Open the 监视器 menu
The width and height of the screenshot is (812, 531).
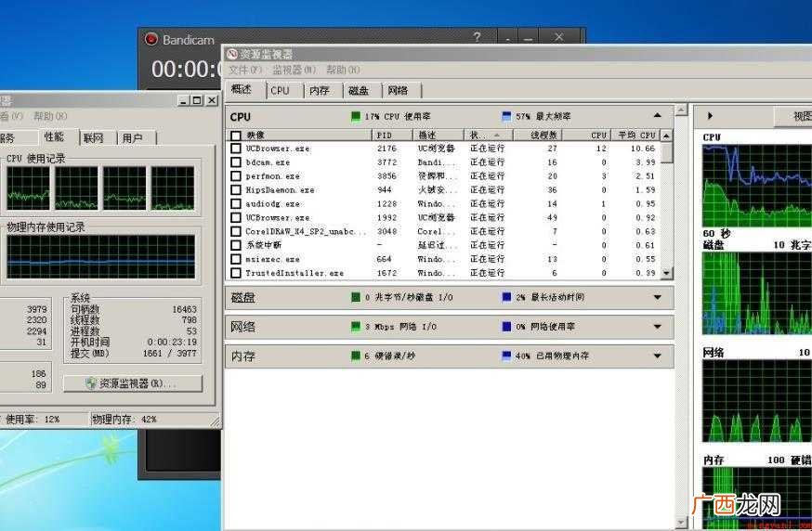click(x=295, y=70)
